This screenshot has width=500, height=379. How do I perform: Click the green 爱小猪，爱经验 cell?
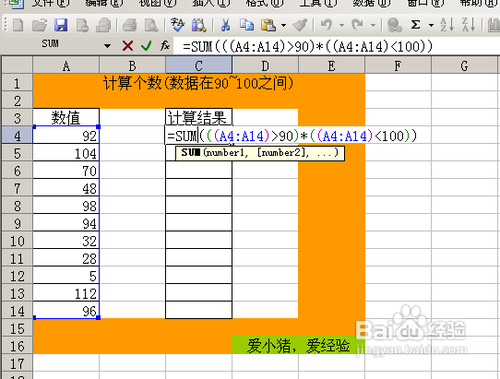pyautogui.click(x=298, y=345)
